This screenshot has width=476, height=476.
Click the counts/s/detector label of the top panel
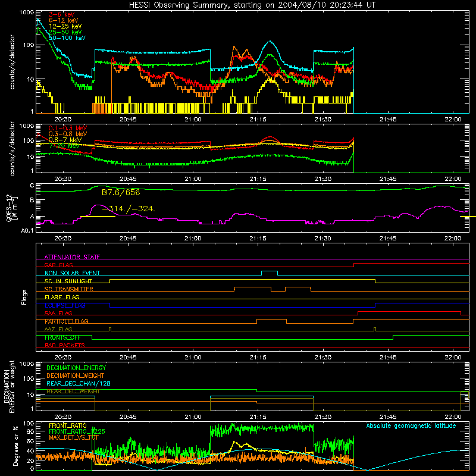point(12,62)
